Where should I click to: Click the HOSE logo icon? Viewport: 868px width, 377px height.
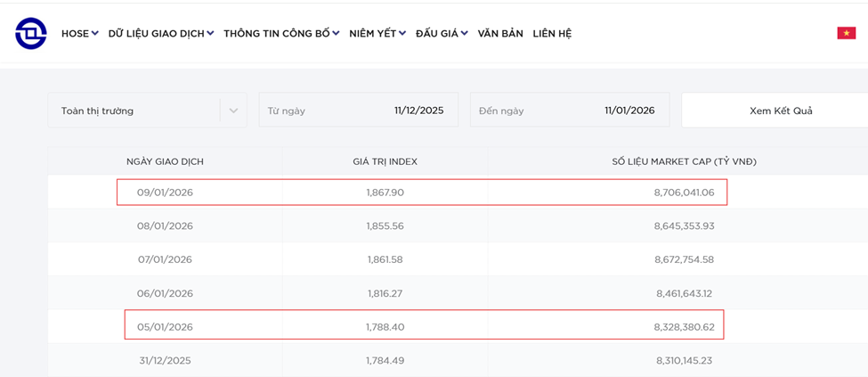[30, 34]
